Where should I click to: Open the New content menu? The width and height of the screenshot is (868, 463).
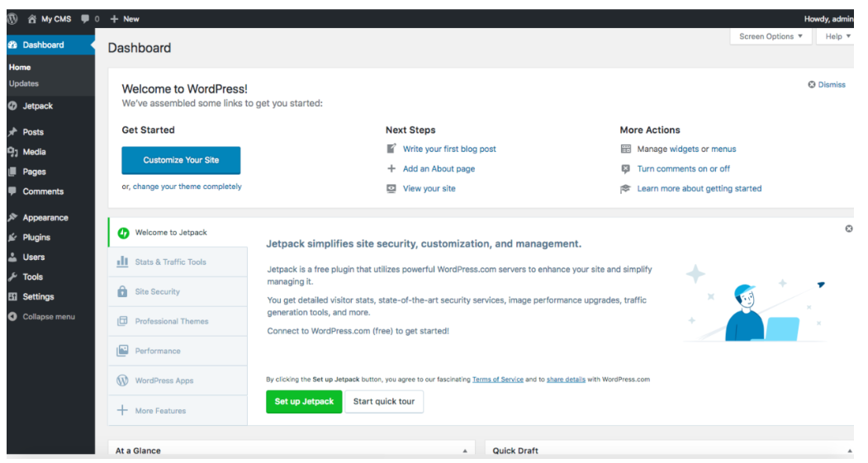coord(125,19)
